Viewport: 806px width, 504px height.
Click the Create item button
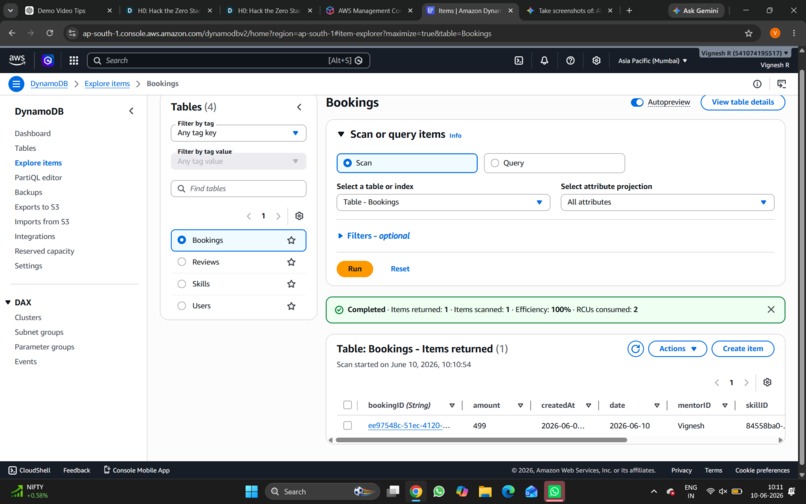click(743, 349)
